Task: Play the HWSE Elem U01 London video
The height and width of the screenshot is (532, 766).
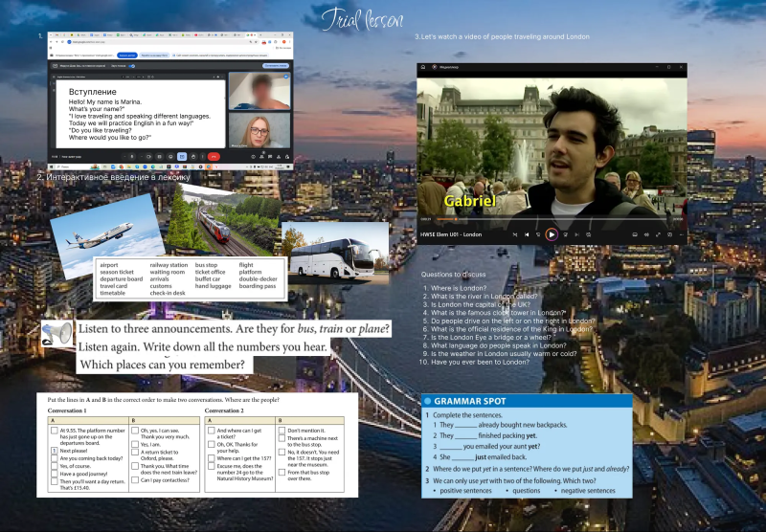Action: 552,234
